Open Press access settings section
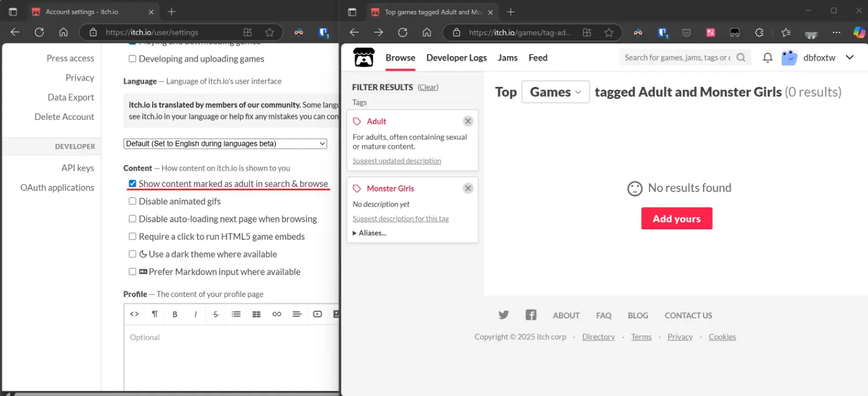This screenshot has height=396, width=868. tap(70, 58)
